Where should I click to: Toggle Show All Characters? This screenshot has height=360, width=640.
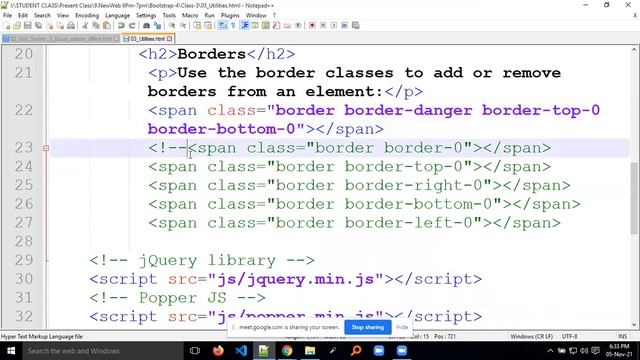point(233,25)
